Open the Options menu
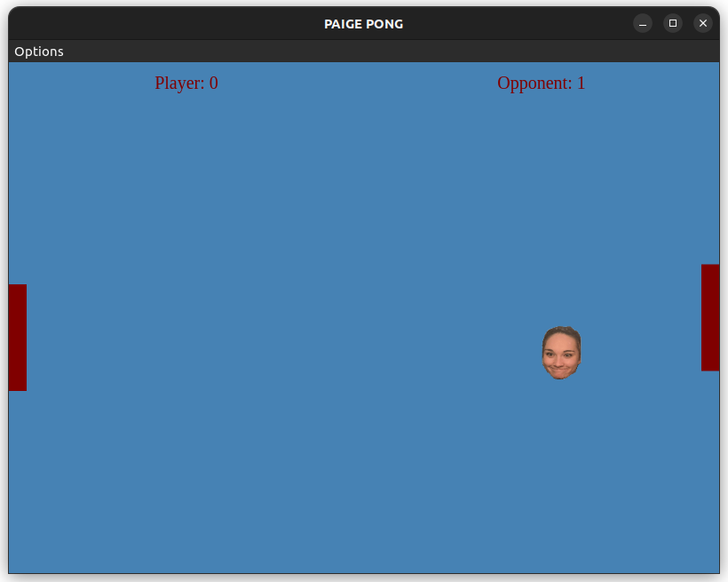Screen dimensions: 728x582 click(x=39, y=52)
